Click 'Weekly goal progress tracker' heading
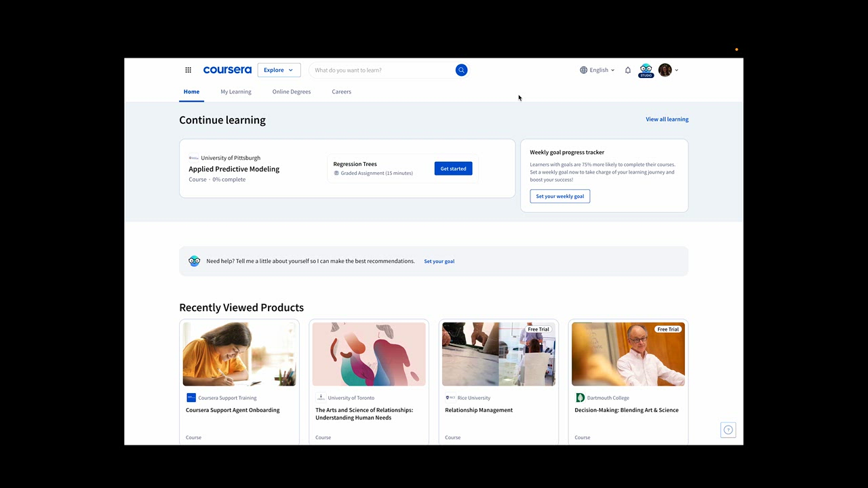The image size is (868, 488). [567, 152]
